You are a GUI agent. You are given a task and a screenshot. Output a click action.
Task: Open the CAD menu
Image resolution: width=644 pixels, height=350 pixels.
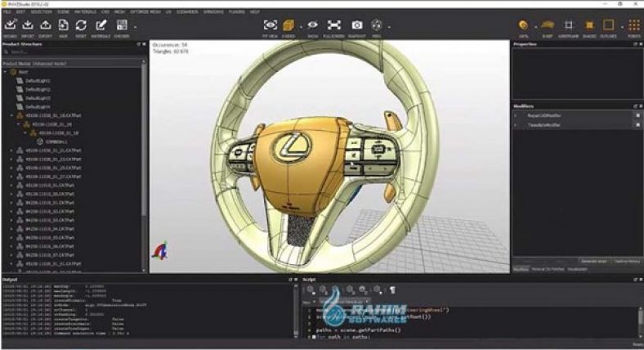click(x=105, y=12)
